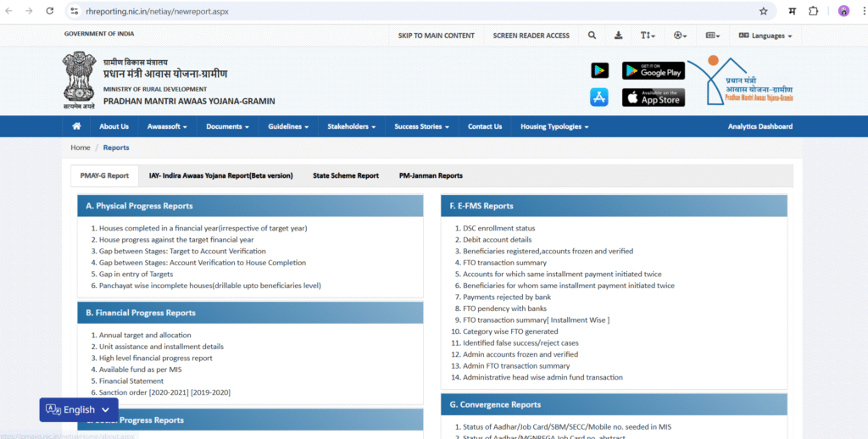
Task: Open Gap in entry of Targets report
Action: [x=136, y=274]
